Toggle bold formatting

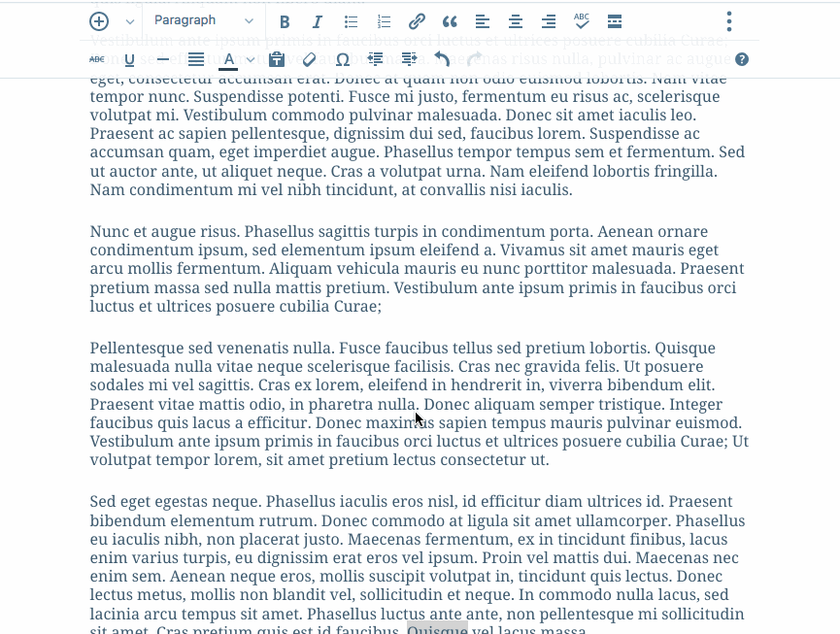pos(285,22)
